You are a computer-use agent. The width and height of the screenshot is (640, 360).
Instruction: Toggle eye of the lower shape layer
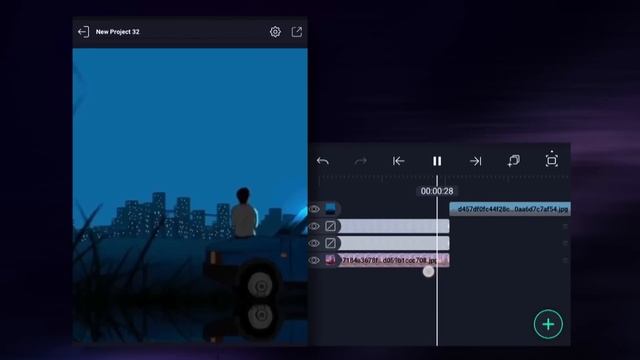coord(314,243)
